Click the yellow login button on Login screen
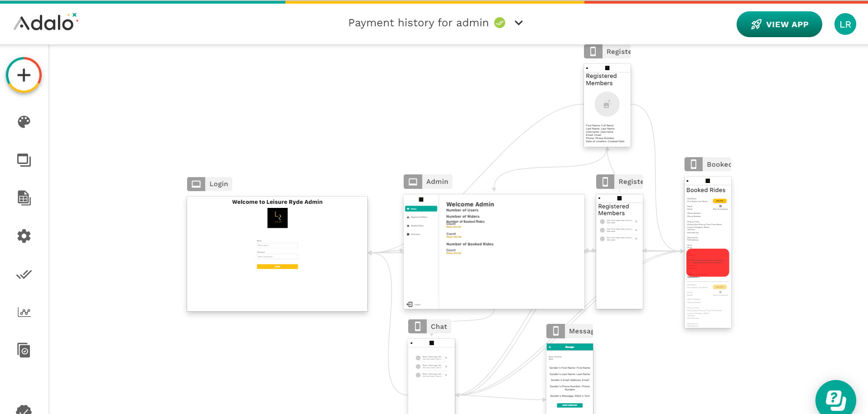The width and height of the screenshot is (868, 414). click(x=277, y=267)
